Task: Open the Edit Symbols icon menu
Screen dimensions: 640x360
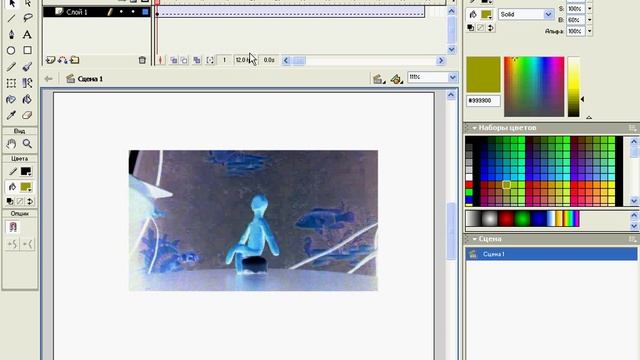Action: (396, 79)
